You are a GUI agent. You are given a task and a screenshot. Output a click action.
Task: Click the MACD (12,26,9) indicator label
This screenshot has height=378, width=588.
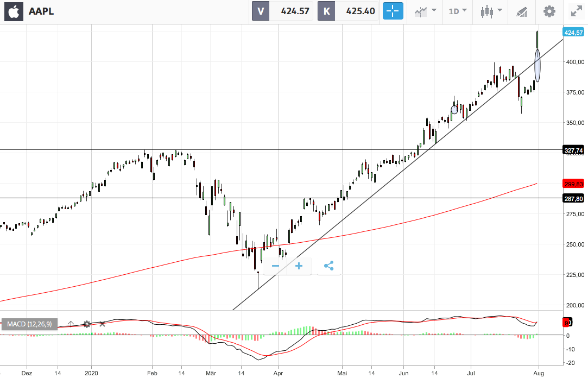pyautogui.click(x=30, y=324)
